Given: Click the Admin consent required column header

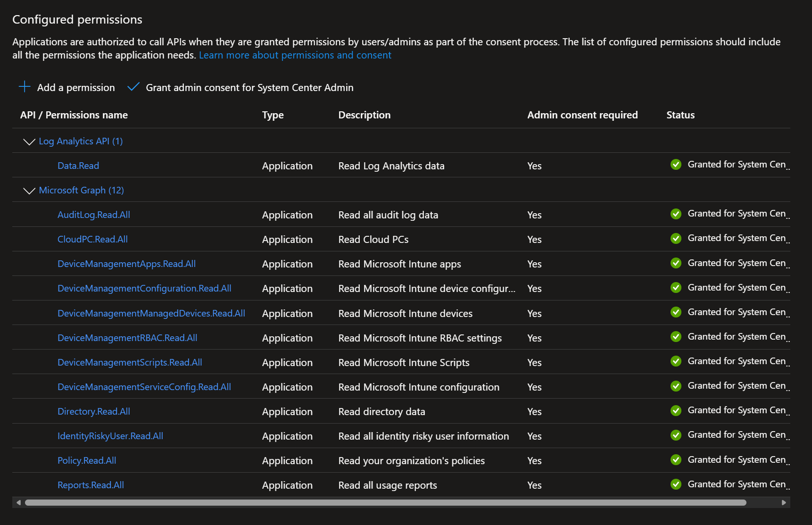Looking at the screenshot, I should [x=582, y=115].
